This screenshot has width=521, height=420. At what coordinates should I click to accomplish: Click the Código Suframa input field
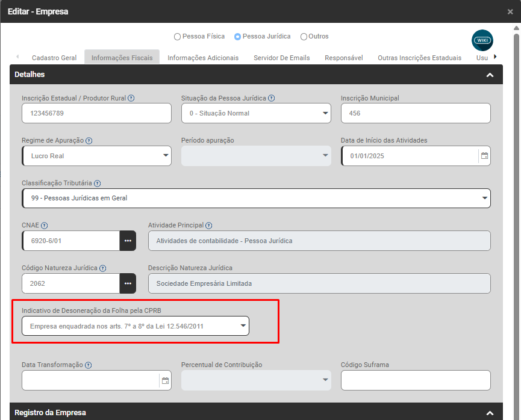pos(416,380)
